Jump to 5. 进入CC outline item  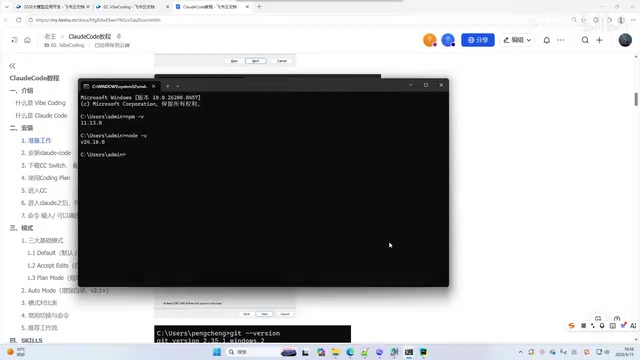[x=34, y=191]
